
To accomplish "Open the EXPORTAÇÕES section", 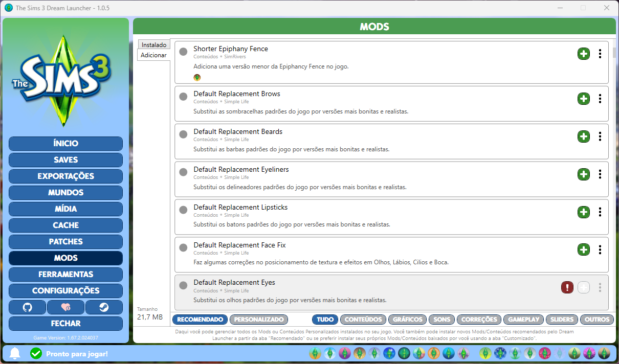I will (65, 176).
